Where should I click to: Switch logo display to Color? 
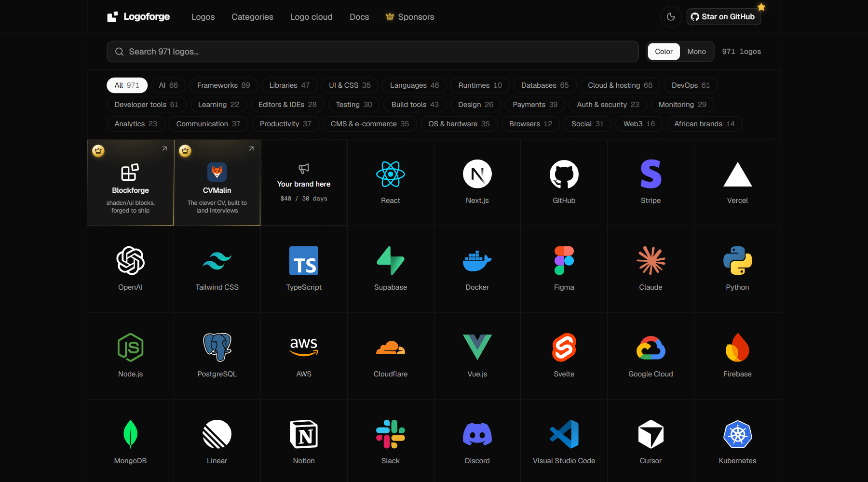pos(664,52)
